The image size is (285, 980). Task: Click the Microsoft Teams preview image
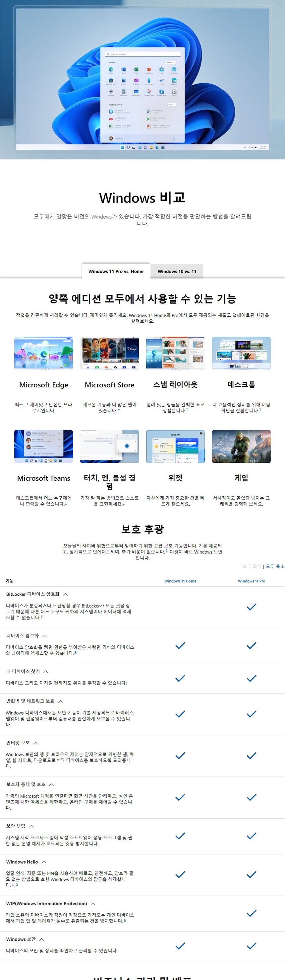(x=44, y=446)
